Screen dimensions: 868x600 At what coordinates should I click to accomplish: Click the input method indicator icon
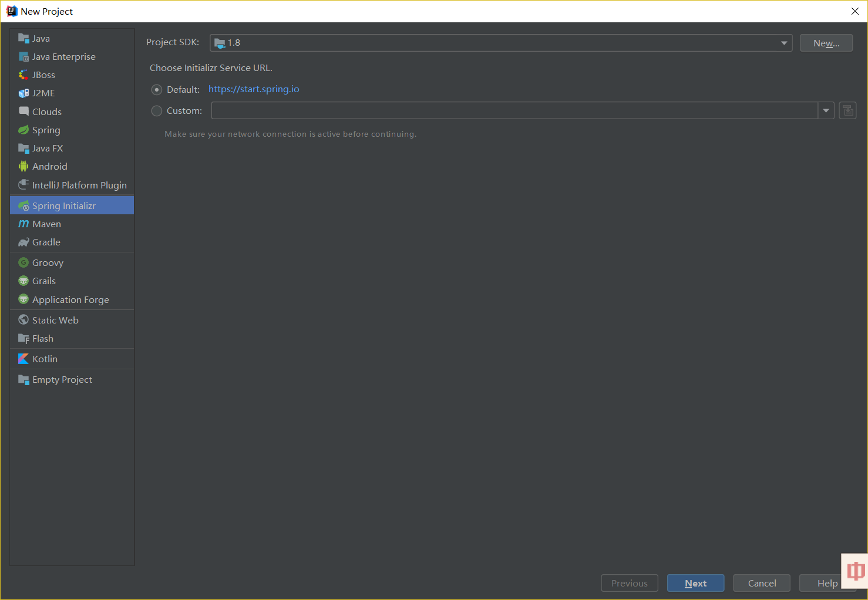(855, 571)
